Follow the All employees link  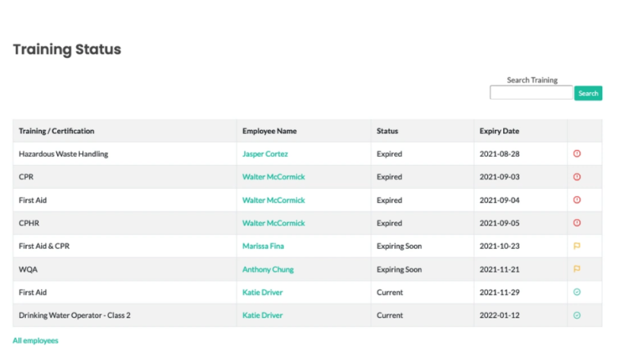pos(35,340)
